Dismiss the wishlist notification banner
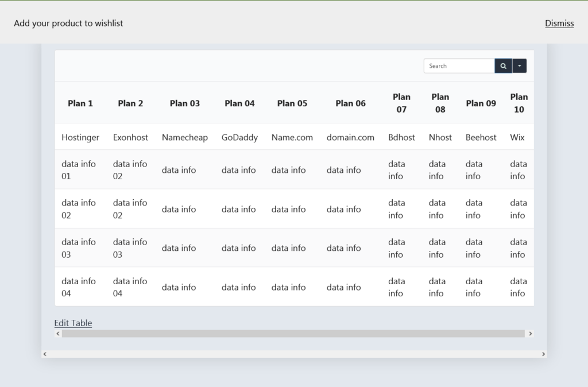 pos(559,23)
